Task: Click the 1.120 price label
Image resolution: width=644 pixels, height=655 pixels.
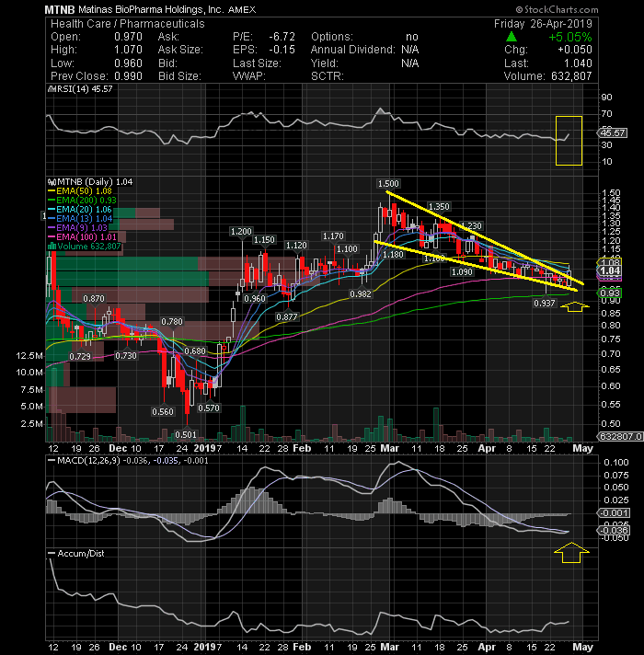Action: tap(296, 246)
